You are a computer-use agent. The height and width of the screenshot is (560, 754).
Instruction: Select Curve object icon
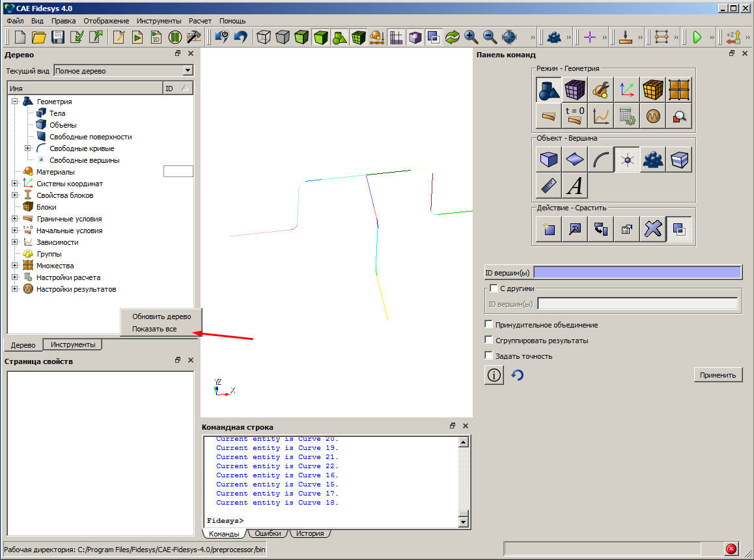[x=601, y=160]
